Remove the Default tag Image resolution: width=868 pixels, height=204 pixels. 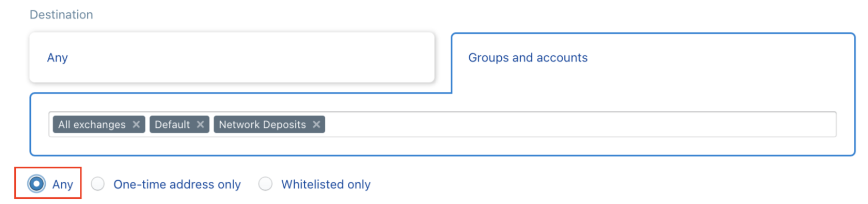pos(200,125)
